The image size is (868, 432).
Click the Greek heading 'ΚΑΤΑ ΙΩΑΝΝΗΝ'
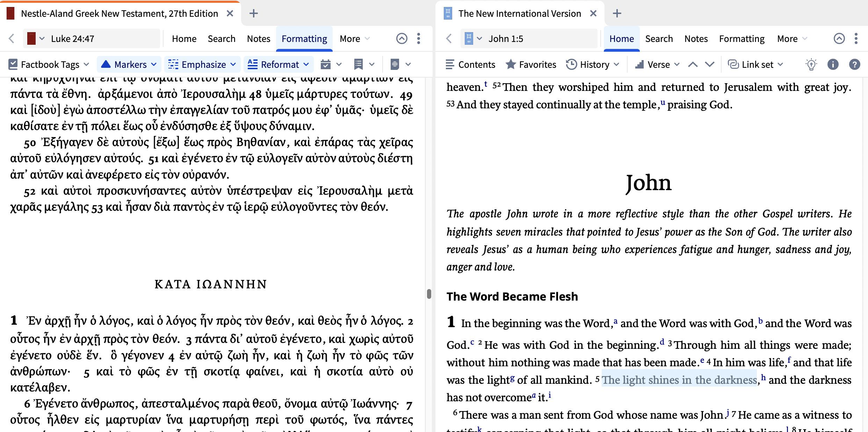[x=211, y=284]
